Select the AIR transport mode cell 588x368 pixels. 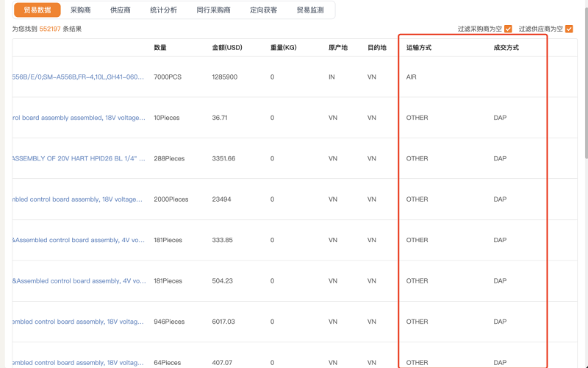412,77
